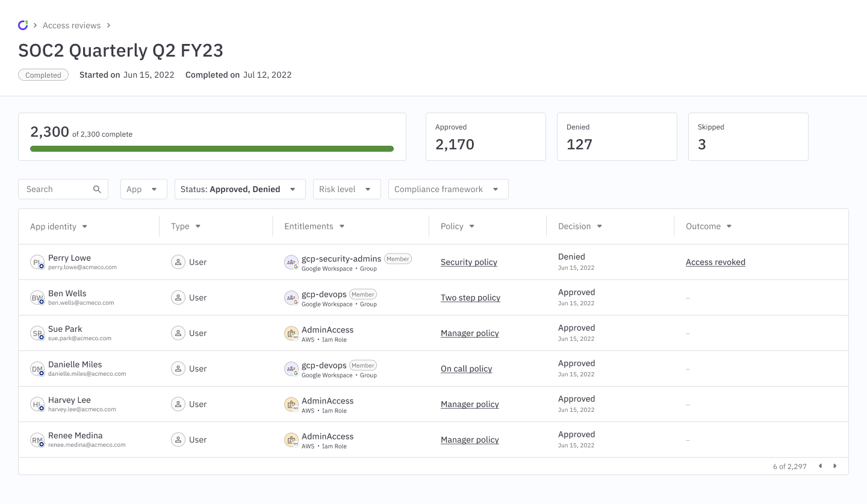Screen dimensions: 867x504
Task: Click the previous page arrow icon
Action: 821,465
